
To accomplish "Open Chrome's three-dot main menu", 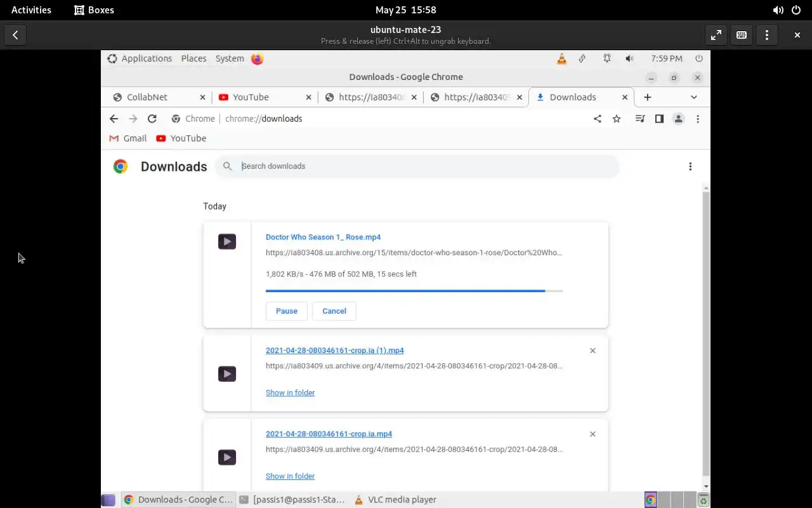I will pyautogui.click(x=698, y=119).
